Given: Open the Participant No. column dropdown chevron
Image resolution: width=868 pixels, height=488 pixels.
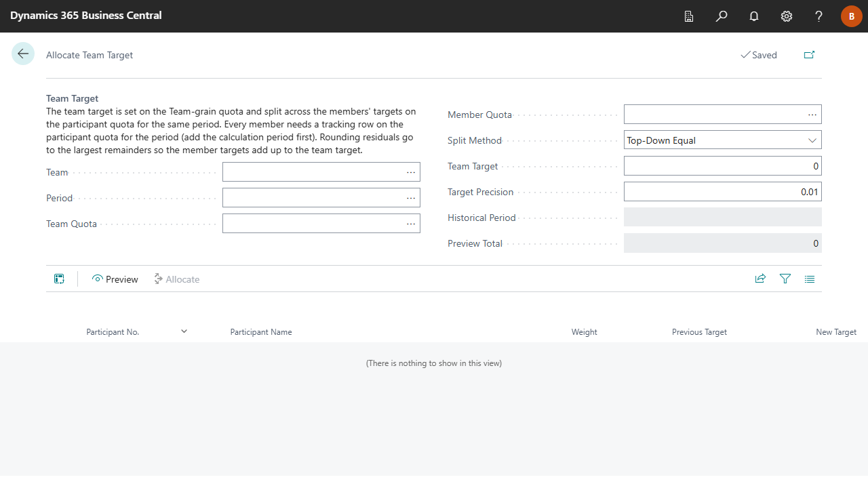Looking at the screenshot, I should point(184,331).
